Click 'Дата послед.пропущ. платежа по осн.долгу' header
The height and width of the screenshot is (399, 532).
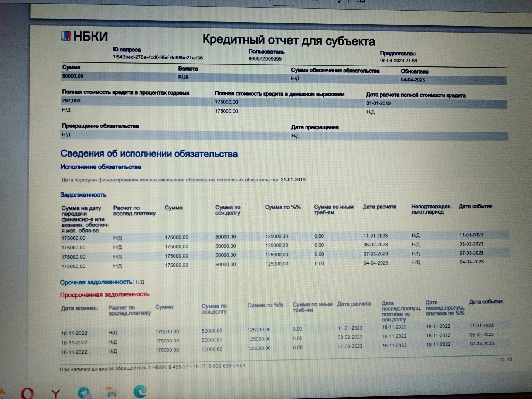(x=401, y=311)
